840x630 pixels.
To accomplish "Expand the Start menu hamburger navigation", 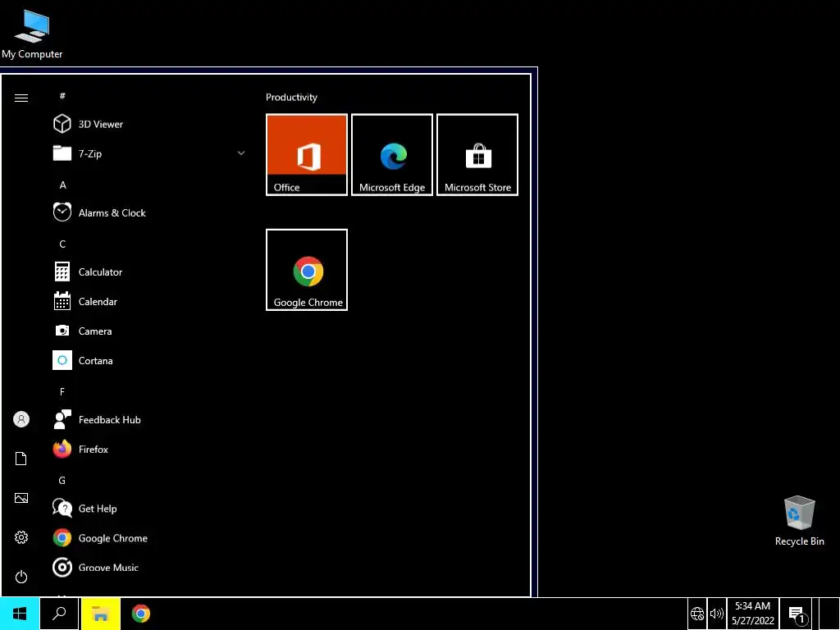I will [21, 98].
